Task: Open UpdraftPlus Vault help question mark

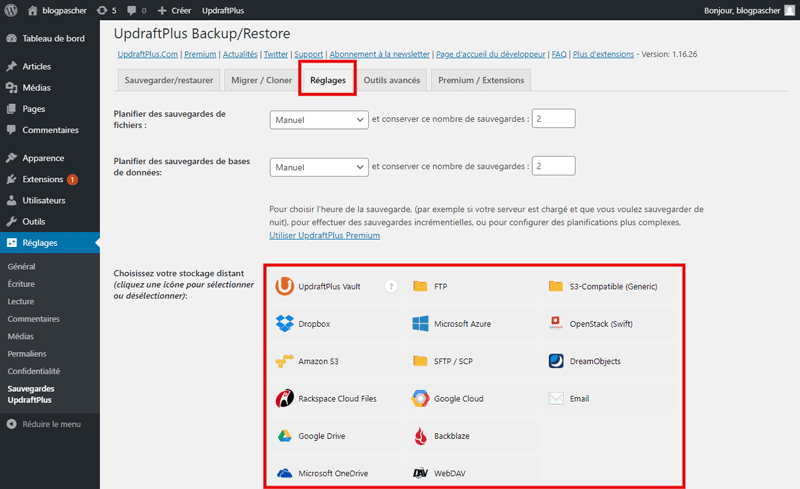Action: (391, 286)
